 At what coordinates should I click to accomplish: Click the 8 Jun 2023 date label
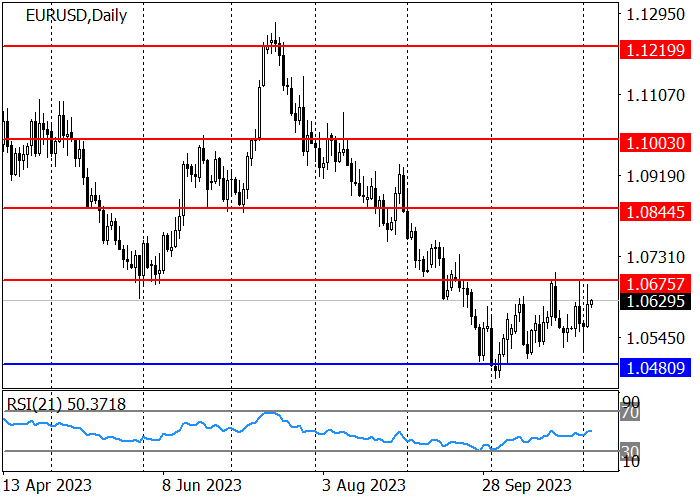tap(201, 485)
